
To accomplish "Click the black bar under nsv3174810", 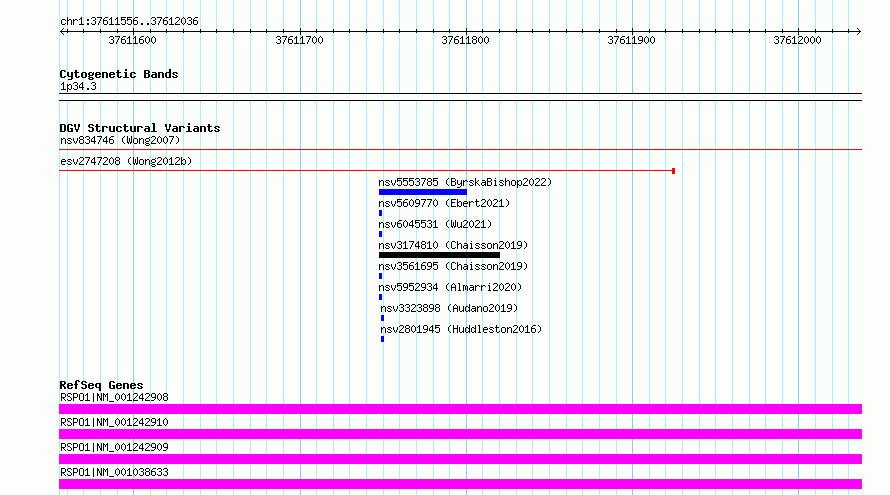I will click(x=439, y=255).
